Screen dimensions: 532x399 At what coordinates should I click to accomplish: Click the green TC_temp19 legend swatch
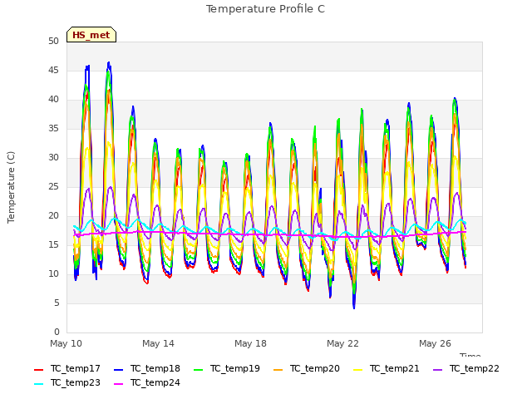tap(198, 369)
